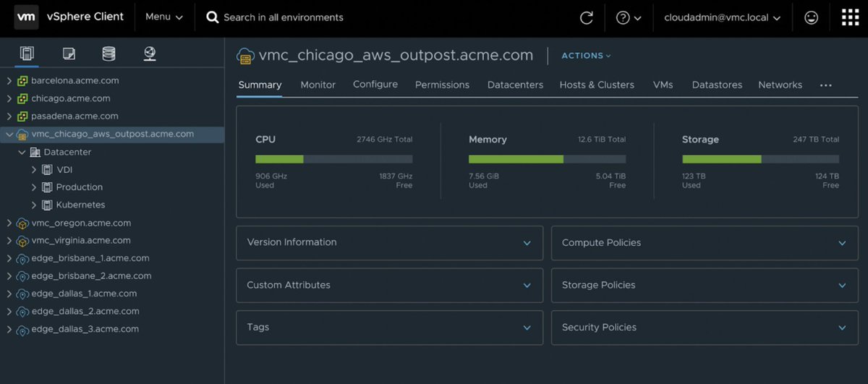The width and height of the screenshot is (868, 384).
Task: Switch to the Datacenters tab
Action: pos(515,85)
